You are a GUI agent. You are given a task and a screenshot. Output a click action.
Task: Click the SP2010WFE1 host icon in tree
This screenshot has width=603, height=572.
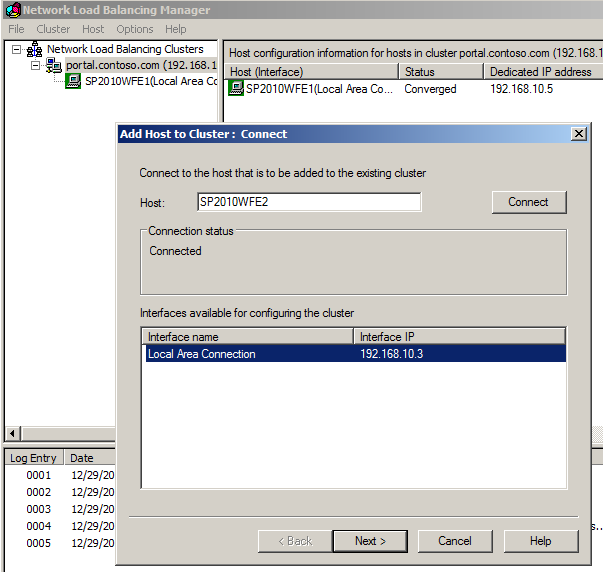[x=73, y=81]
